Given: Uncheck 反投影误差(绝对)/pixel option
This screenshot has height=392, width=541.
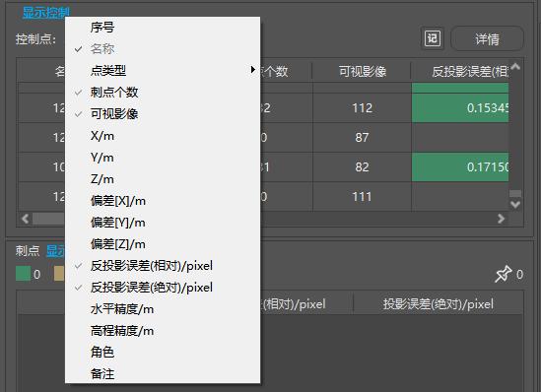Looking at the screenshot, I should click(163, 288).
